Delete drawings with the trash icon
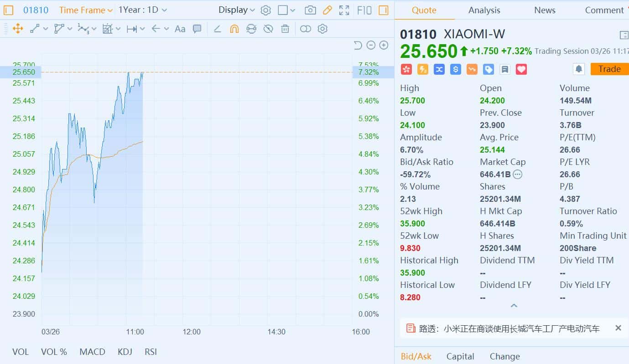 (x=285, y=29)
